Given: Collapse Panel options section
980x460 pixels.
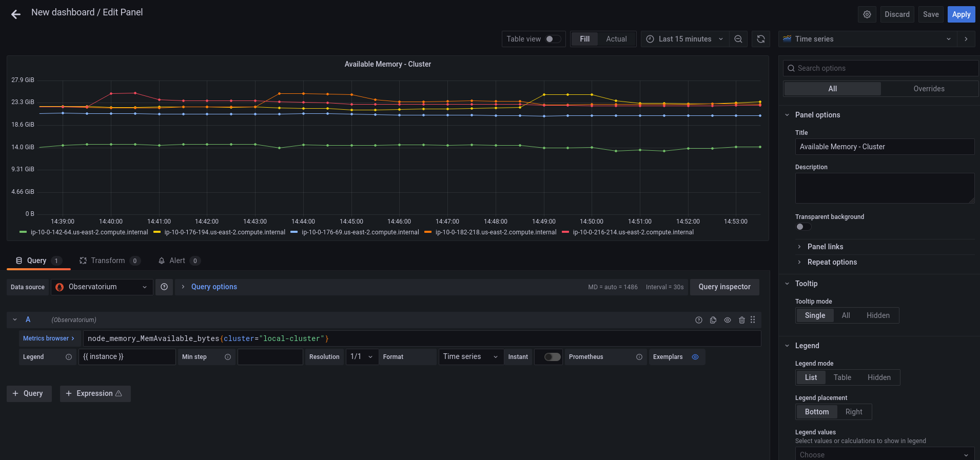Looking at the screenshot, I should [817, 115].
